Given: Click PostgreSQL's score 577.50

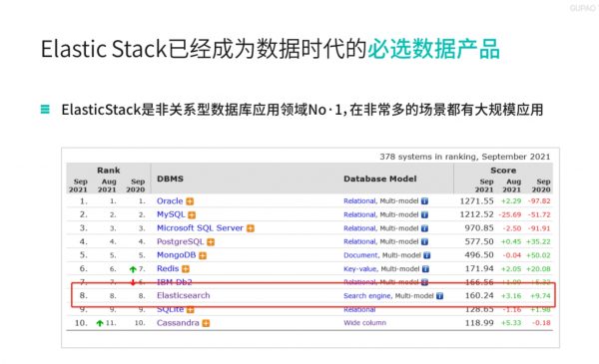Looking at the screenshot, I should click(x=479, y=241).
